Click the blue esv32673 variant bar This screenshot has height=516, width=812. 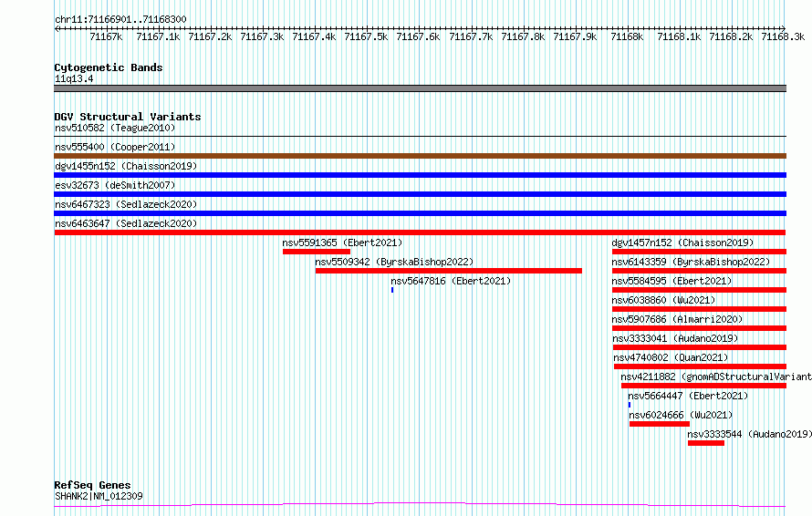(420, 194)
